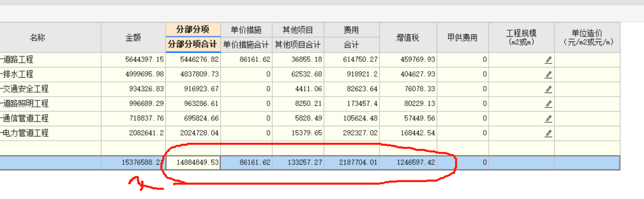Click amount cell 4999695.98

(x=133, y=75)
